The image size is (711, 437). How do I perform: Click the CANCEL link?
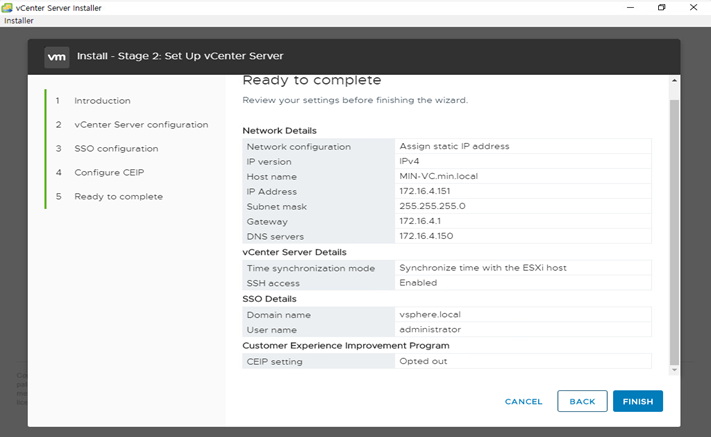[523, 402]
